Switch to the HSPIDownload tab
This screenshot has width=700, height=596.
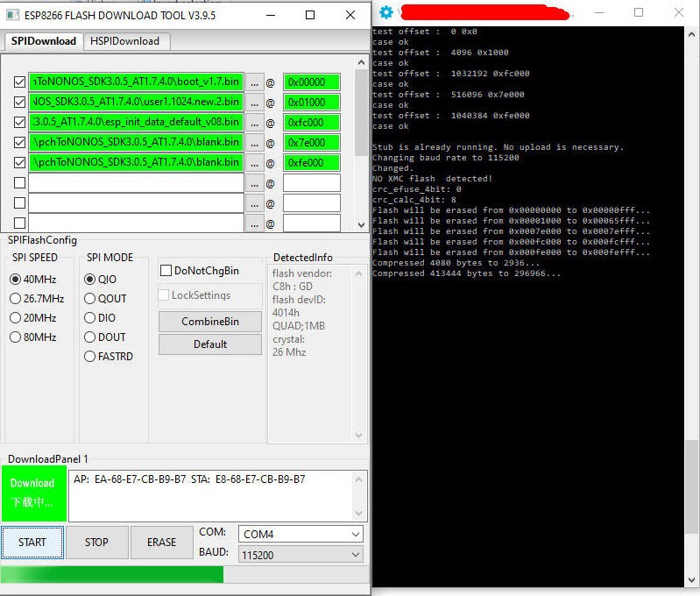point(125,41)
